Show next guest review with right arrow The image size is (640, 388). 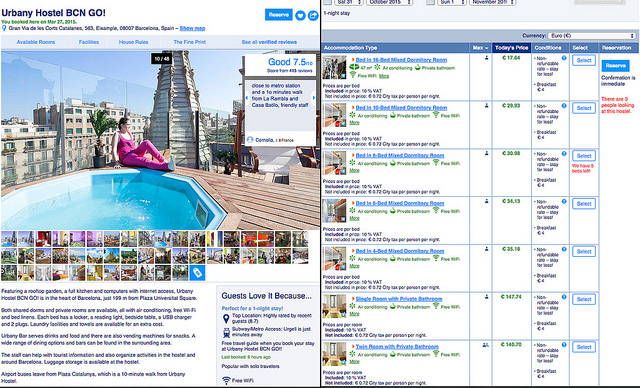[x=313, y=98]
